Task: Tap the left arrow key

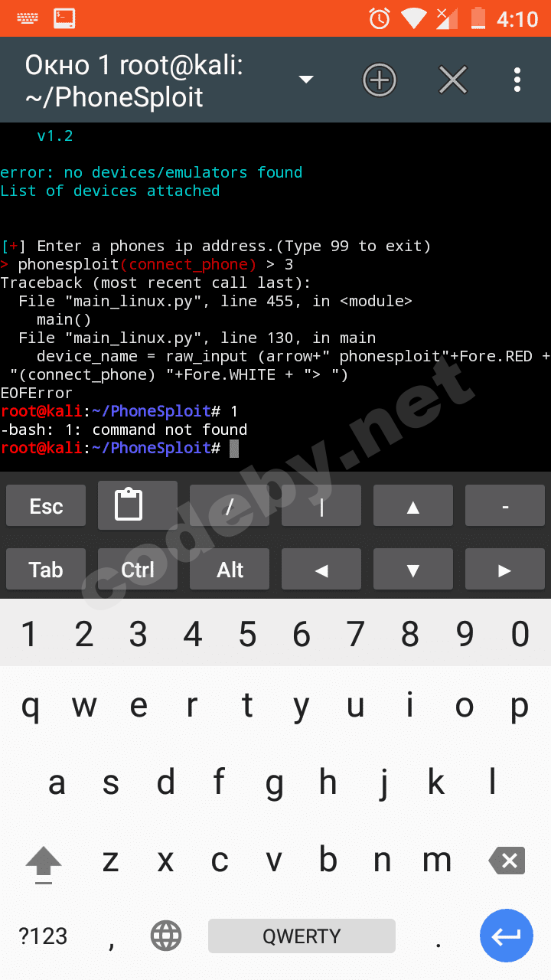Action: 321,569
